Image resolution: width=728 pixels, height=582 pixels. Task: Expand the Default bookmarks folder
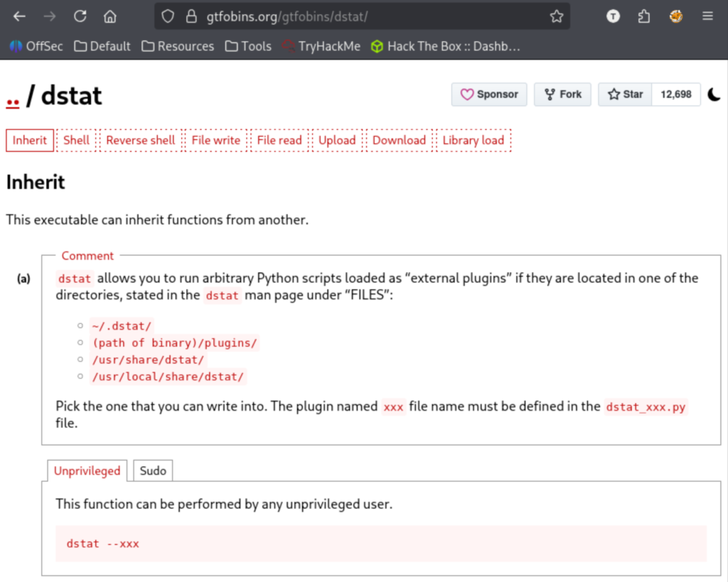[x=102, y=46]
